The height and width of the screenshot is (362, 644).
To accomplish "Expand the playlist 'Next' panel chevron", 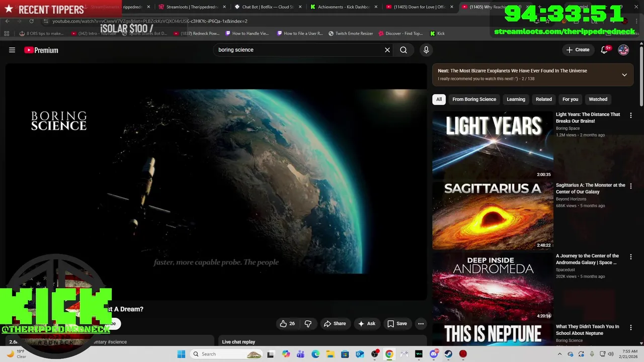I will pyautogui.click(x=624, y=75).
